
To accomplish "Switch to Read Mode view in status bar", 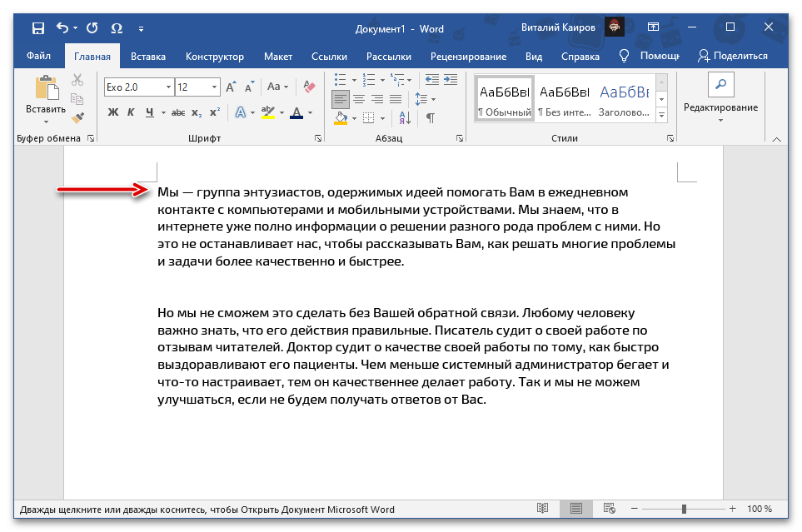I will pyautogui.click(x=543, y=509).
